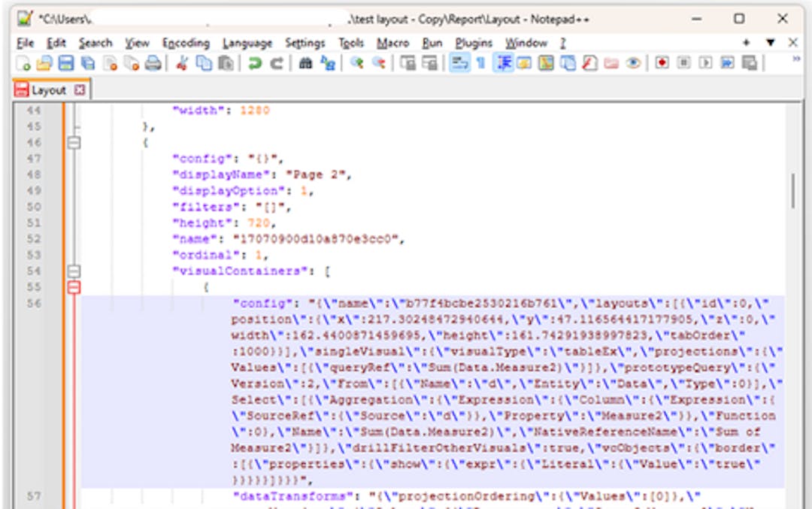The height and width of the screenshot is (509, 812).
Task: Click the X button in menu bar
Action: click(793, 42)
